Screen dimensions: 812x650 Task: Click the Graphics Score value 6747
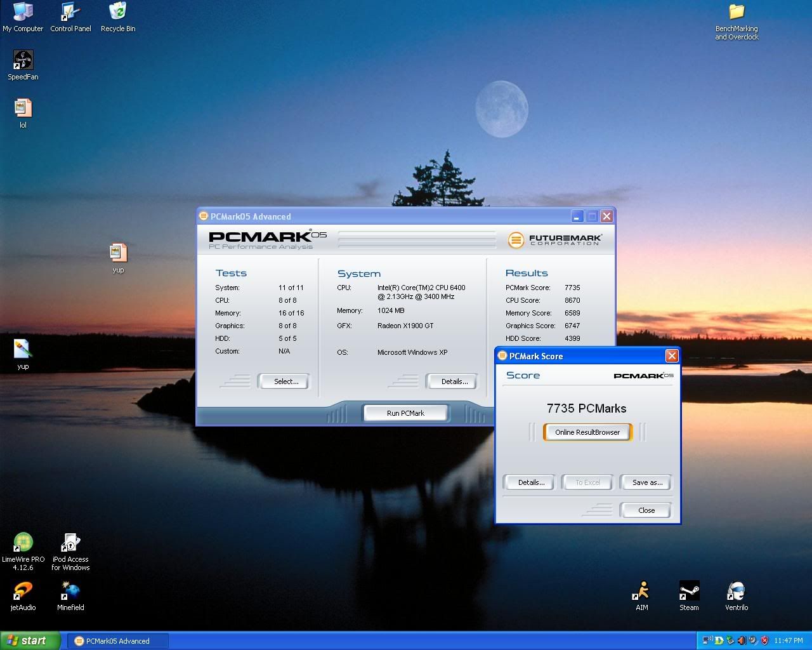tap(572, 326)
